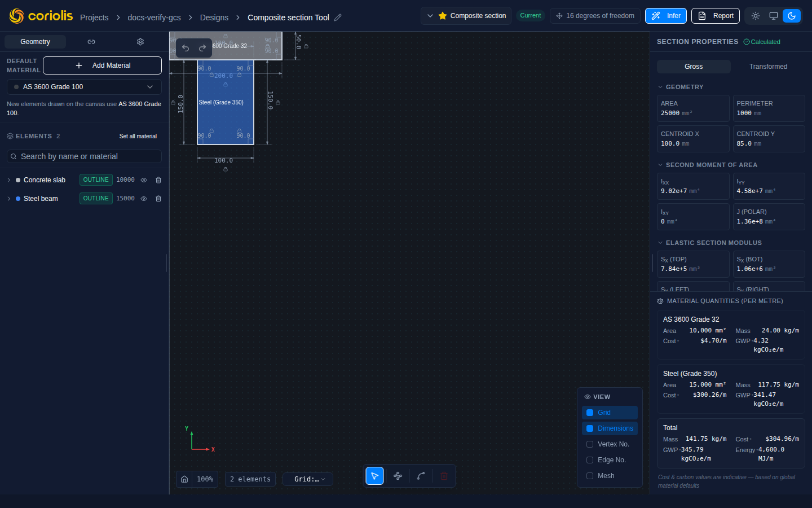Click the Infer button
812x508 pixels.
click(666, 16)
